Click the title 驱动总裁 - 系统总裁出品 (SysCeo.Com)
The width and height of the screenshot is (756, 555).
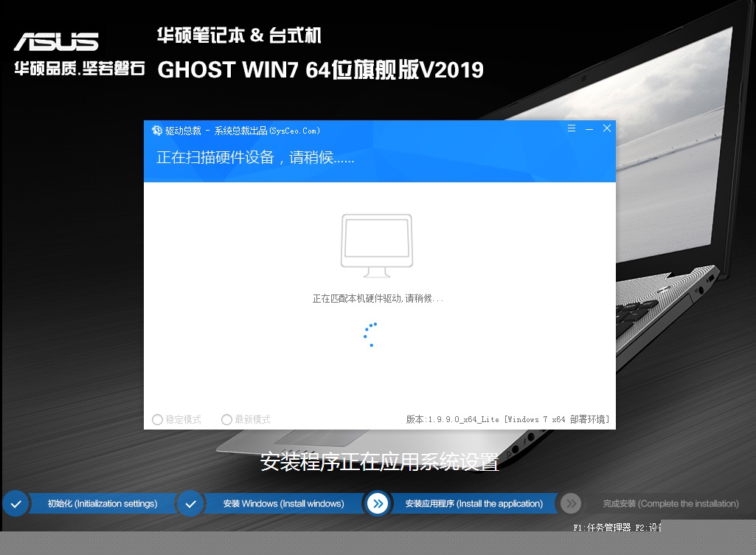point(243,131)
